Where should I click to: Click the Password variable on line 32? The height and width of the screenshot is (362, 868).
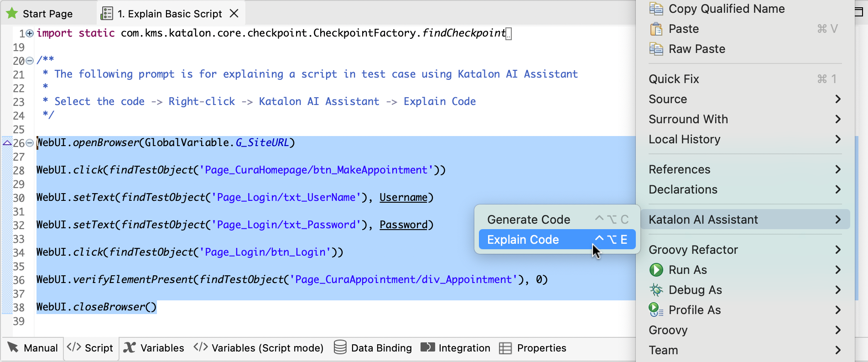(x=404, y=225)
